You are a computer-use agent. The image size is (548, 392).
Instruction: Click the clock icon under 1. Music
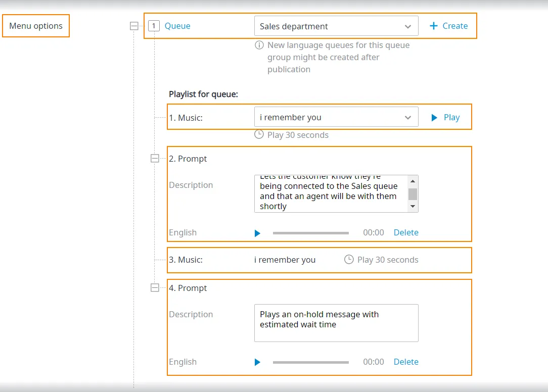pos(259,134)
